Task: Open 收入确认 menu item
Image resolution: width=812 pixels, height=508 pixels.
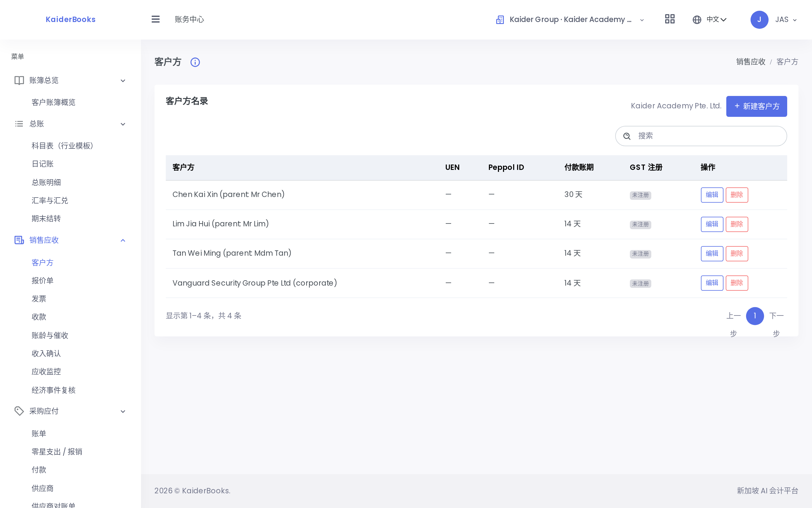Action: pos(46,353)
